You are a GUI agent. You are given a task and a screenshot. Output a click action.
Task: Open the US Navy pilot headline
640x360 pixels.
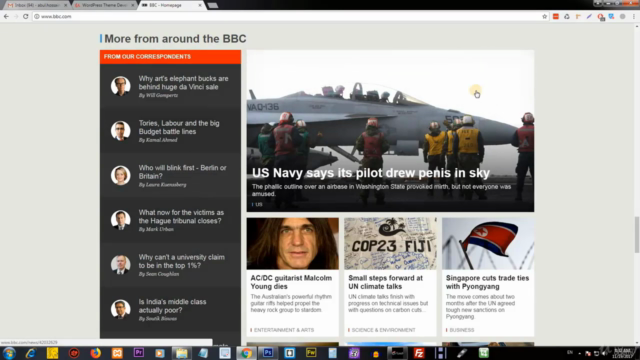(x=371, y=173)
